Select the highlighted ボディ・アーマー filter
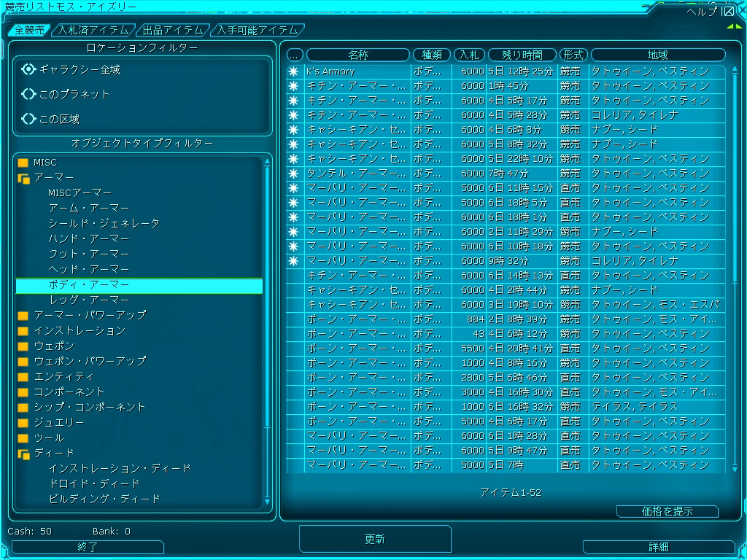Image resolution: width=747 pixels, height=560 pixels. 139,285
